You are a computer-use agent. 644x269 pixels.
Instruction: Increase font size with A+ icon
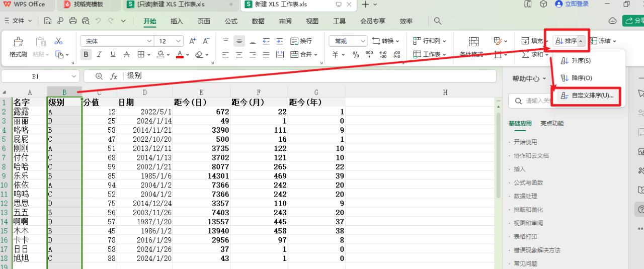click(x=193, y=41)
